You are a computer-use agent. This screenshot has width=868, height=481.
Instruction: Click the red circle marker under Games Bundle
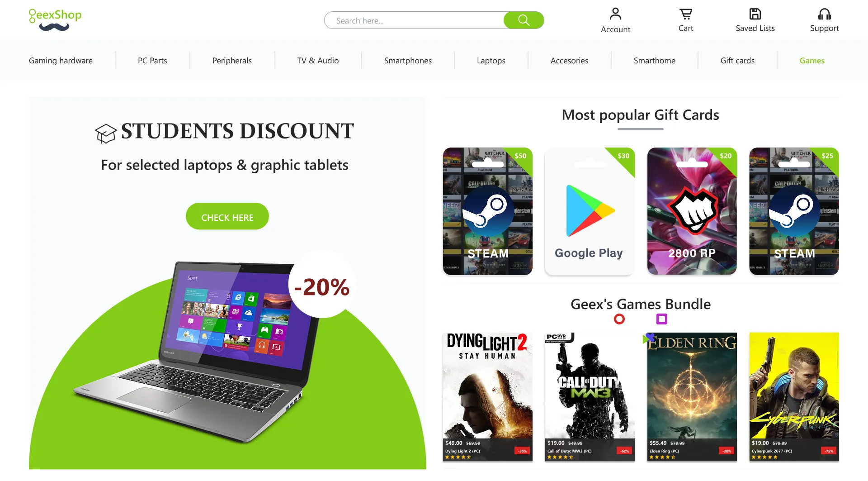[x=619, y=319]
